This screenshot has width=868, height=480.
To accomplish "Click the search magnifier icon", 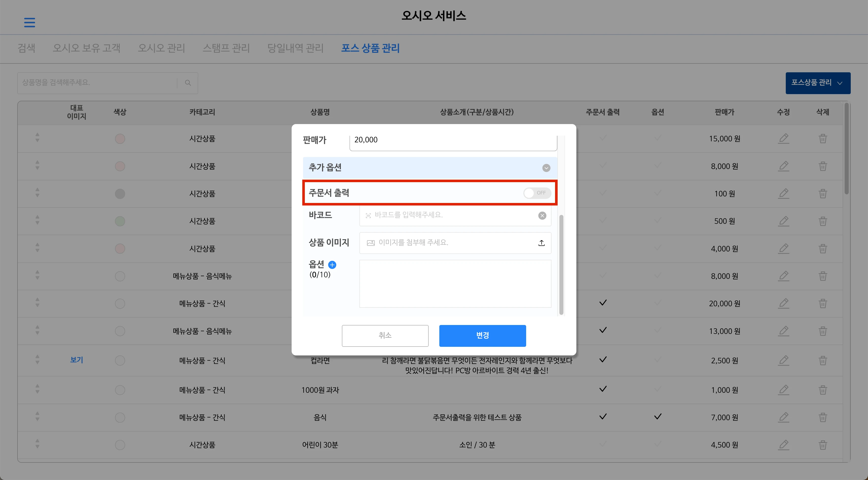I will [x=188, y=83].
